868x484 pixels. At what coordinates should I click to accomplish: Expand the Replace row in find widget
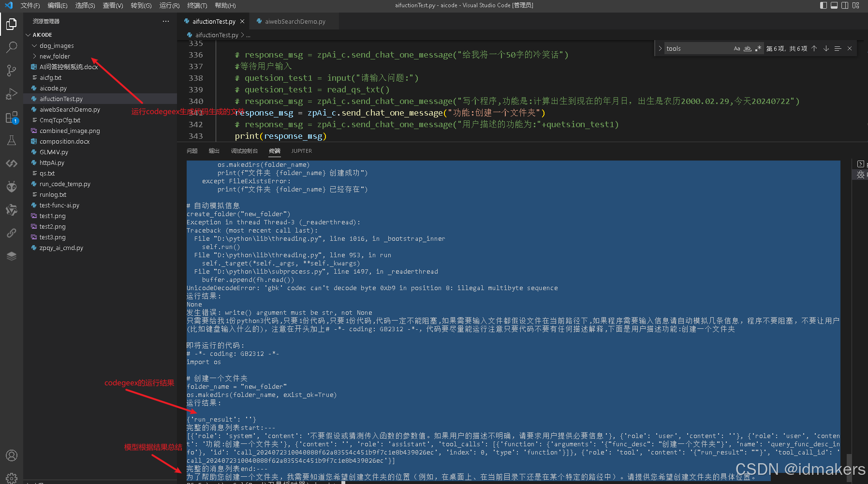[660, 48]
